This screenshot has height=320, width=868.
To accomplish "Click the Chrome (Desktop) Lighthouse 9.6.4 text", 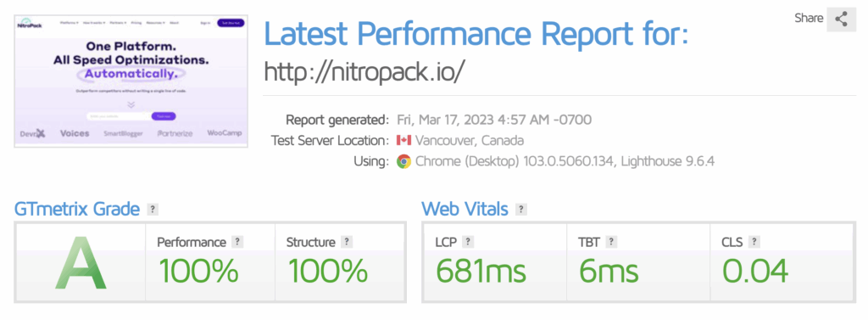I will pyautogui.click(x=565, y=161).
